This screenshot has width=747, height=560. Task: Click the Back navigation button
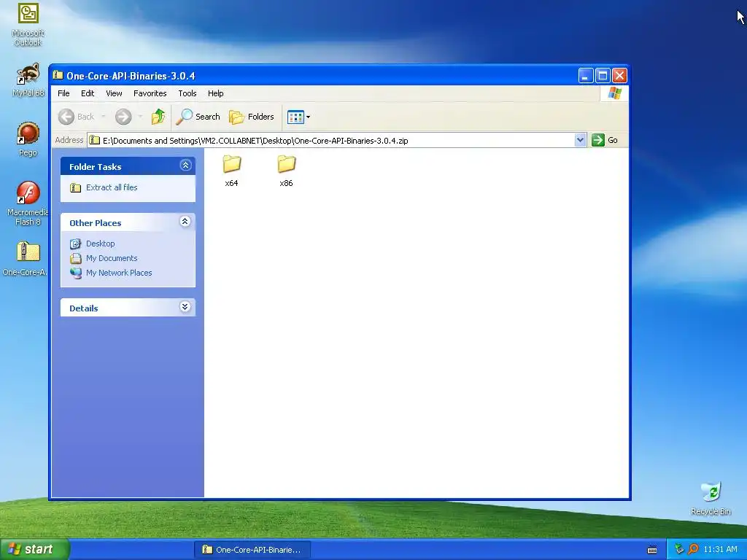(x=77, y=117)
